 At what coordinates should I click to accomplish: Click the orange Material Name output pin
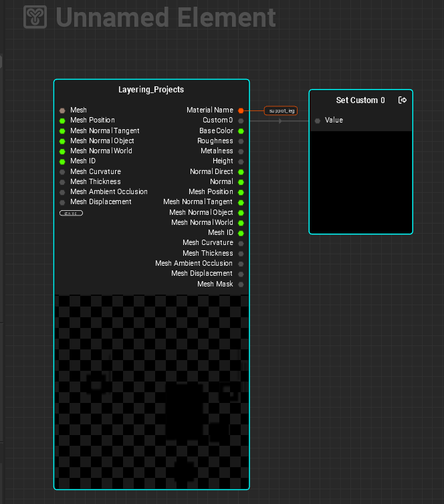click(x=241, y=110)
